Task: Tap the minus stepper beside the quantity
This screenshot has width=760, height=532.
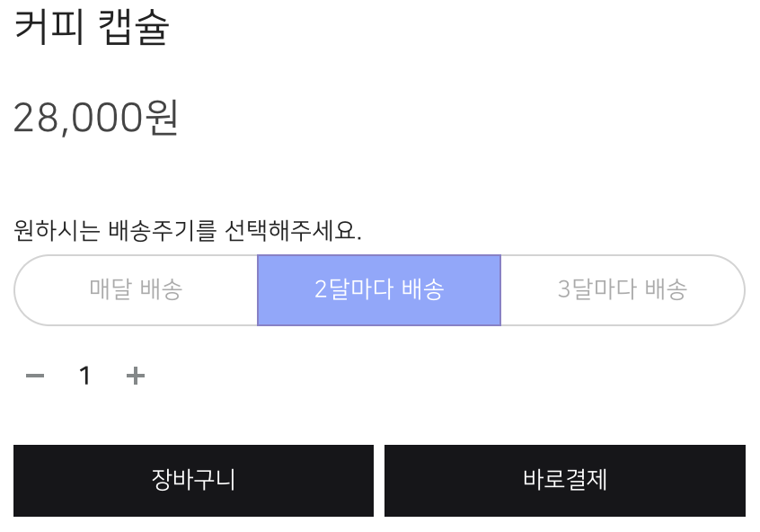Action: tap(35, 376)
